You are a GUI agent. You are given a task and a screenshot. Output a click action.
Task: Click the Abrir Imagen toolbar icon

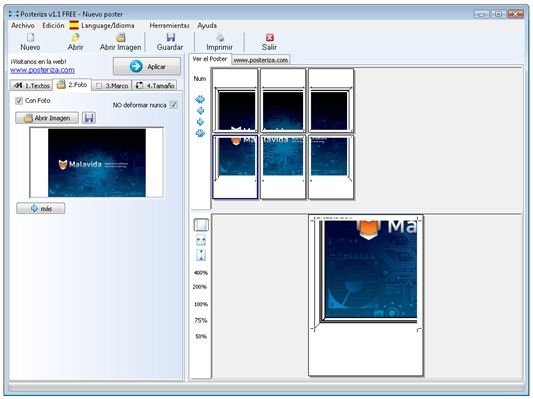[x=121, y=37]
